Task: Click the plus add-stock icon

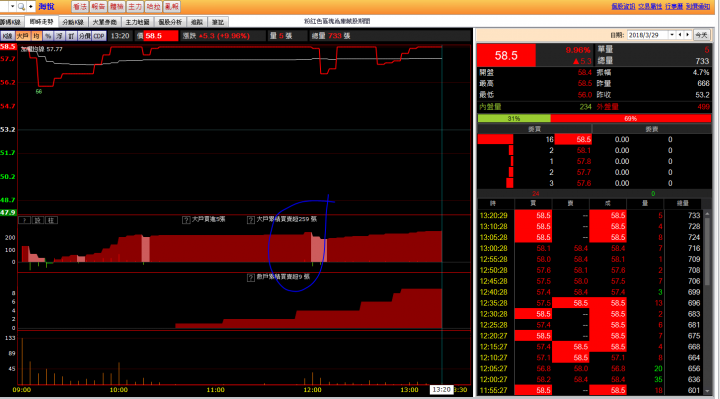Action: pyautogui.click(x=31, y=6)
